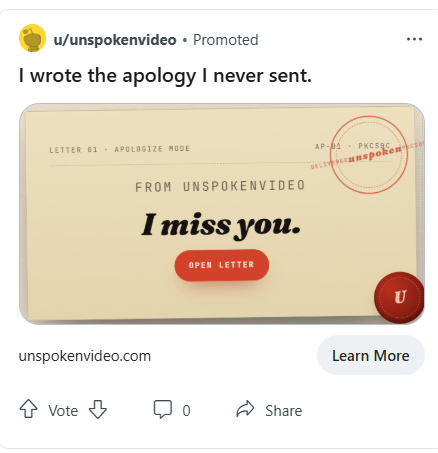Click the I miss you headline
438x453 pixels.
click(221, 225)
